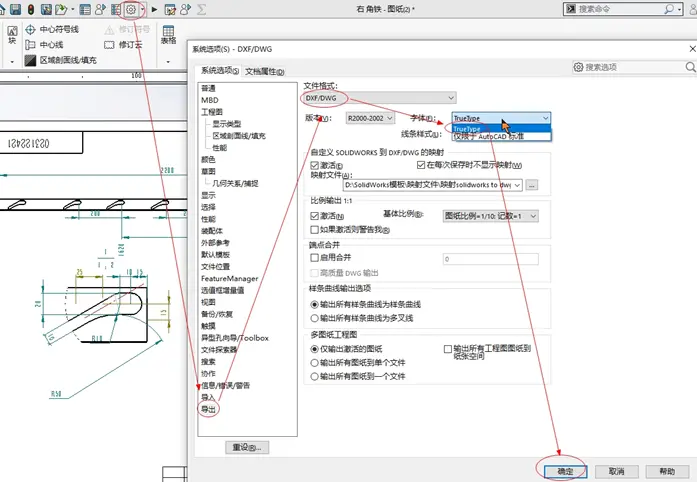Open the 版本 R2000-2002 dropdown
Viewport: 697px width, 482px height.
click(x=370, y=118)
